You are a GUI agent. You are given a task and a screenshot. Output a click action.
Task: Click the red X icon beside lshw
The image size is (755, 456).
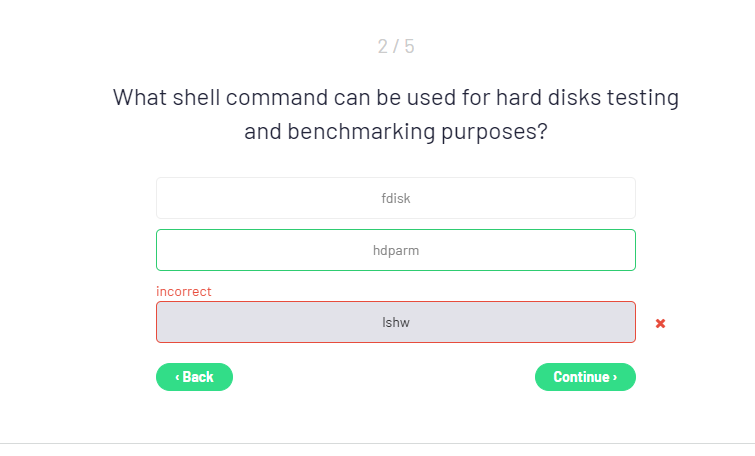(660, 323)
